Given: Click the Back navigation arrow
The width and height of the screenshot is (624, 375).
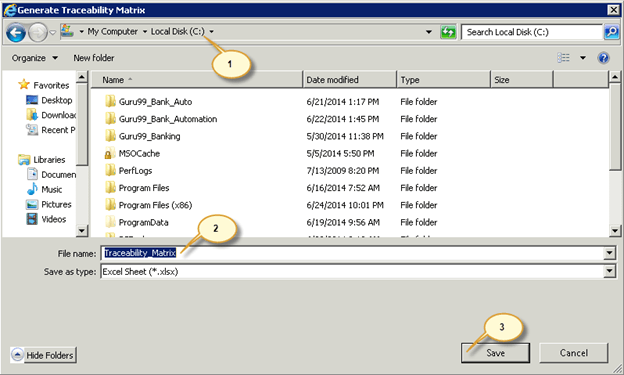Looking at the screenshot, I should (x=16, y=32).
